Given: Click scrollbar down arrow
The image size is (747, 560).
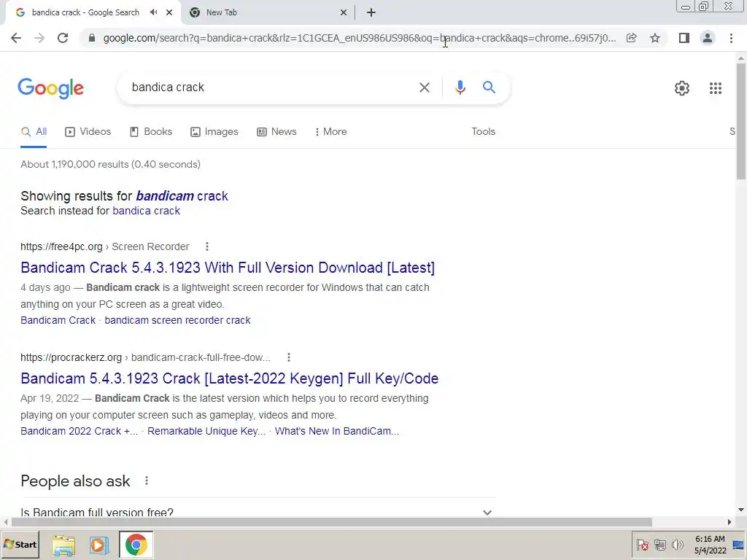Looking at the screenshot, I should pyautogui.click(x=741, y=510).
